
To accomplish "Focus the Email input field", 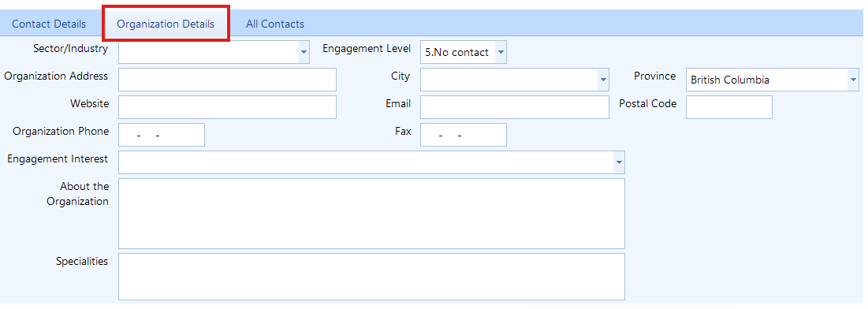I will (x=515, y=107).
